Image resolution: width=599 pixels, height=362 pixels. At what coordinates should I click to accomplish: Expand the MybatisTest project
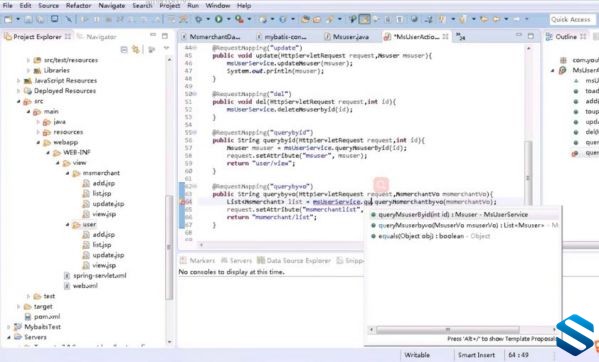tap(8, 327)
